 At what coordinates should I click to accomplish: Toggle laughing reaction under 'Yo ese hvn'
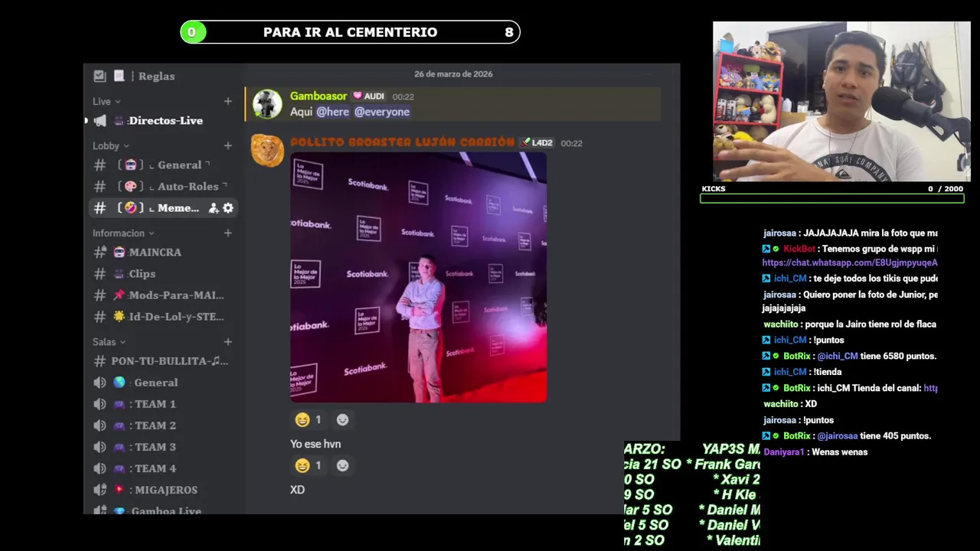point(309,465)
